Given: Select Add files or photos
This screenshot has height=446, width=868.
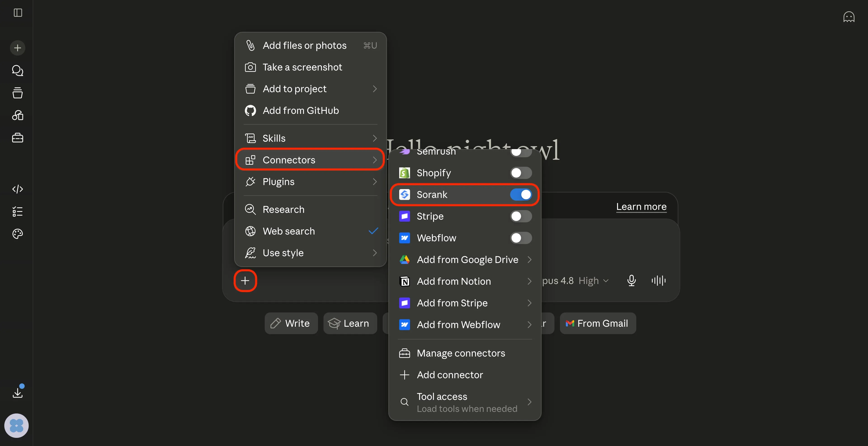Looking at the screenshot, I should 310,45.
